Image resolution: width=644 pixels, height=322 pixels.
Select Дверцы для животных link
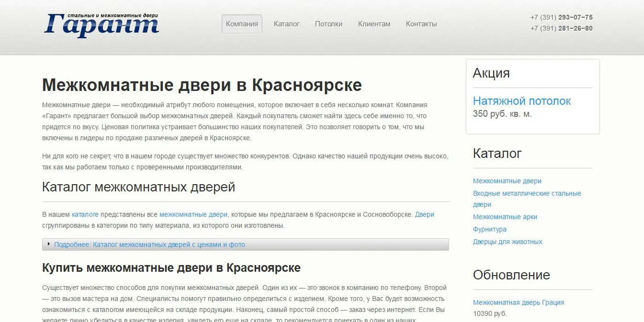[x=507, y=242]
